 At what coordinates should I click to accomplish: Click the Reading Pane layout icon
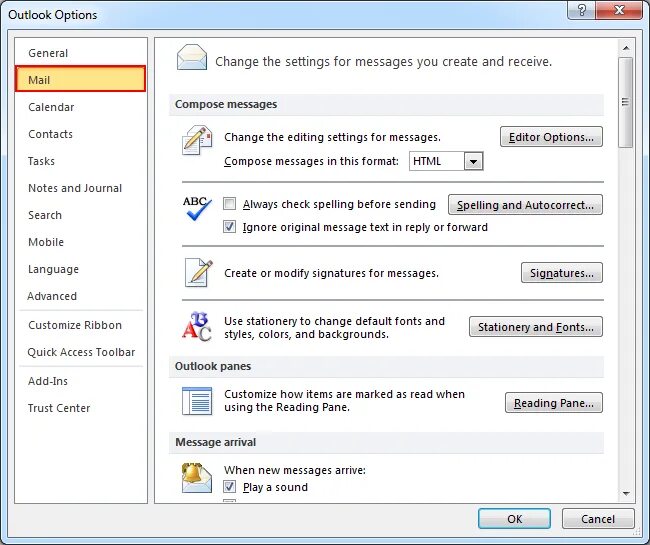pos(197,401)
